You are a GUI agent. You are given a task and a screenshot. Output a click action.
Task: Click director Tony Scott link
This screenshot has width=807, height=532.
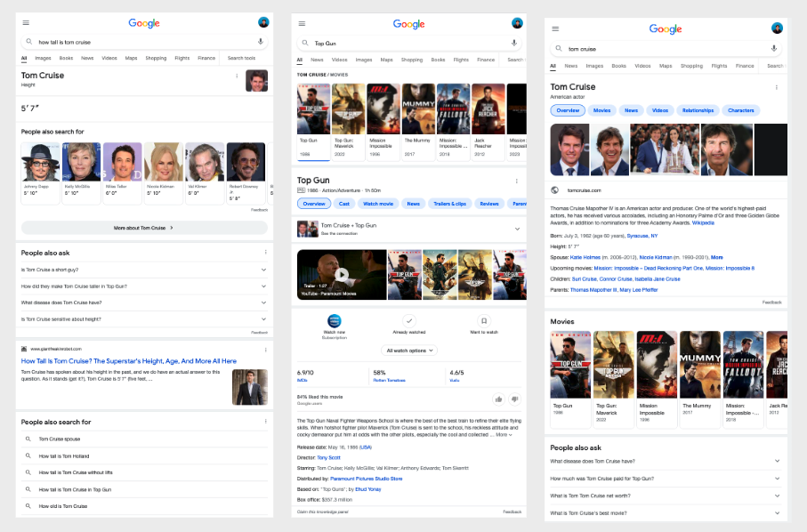328,457
